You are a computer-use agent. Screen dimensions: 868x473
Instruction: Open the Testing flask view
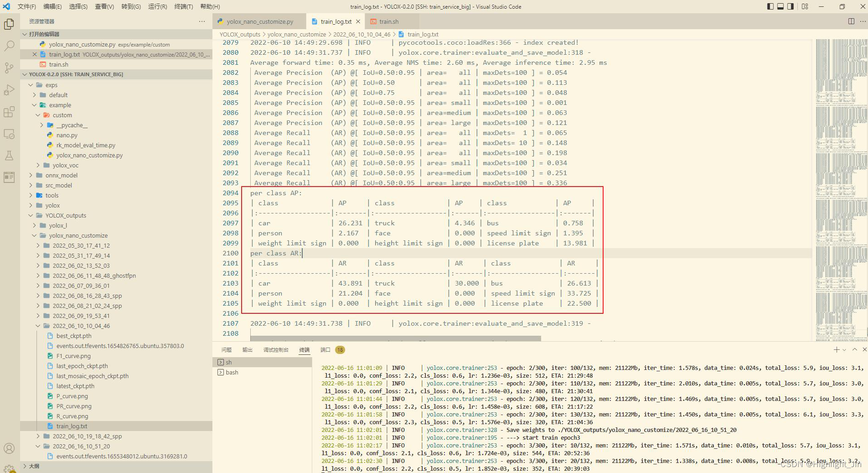9,156
